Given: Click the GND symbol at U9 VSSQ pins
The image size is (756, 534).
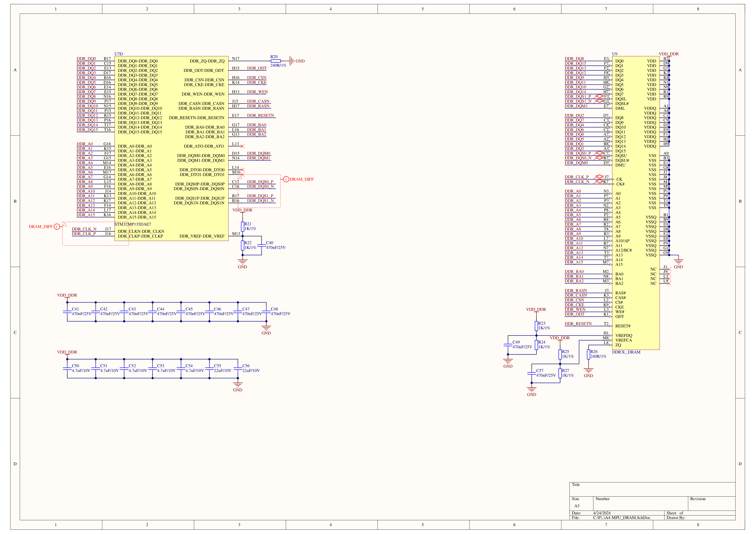Looking at the screenshot, I should tap(678, 263).
